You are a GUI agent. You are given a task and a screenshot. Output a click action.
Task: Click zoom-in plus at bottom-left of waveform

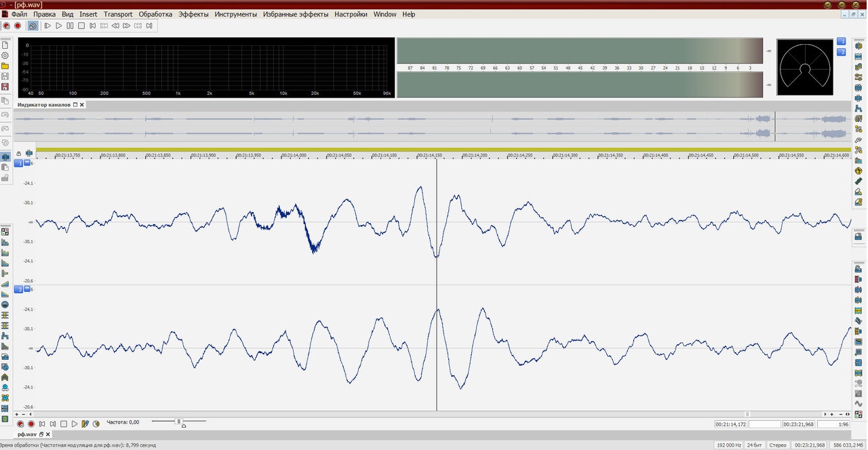coord(17,413)
